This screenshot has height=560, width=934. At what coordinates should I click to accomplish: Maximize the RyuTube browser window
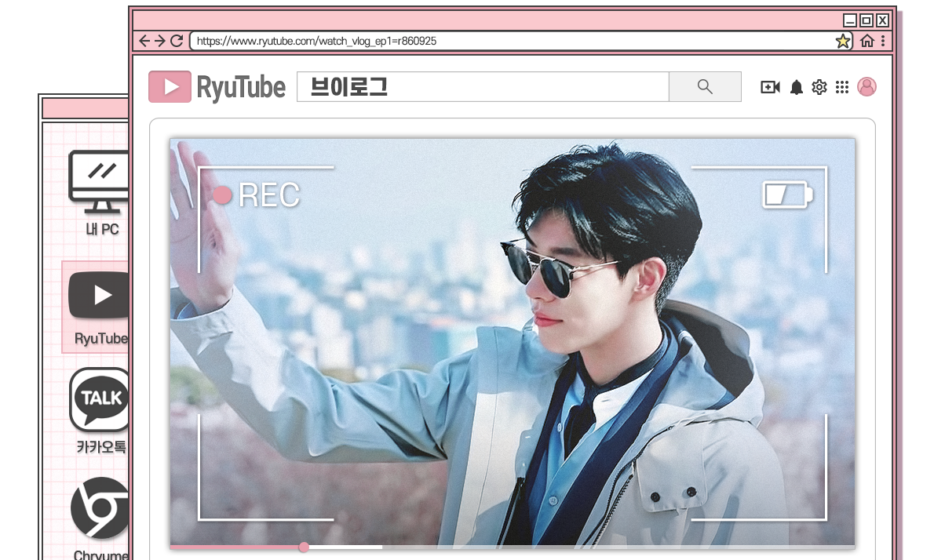coord(867,20)
